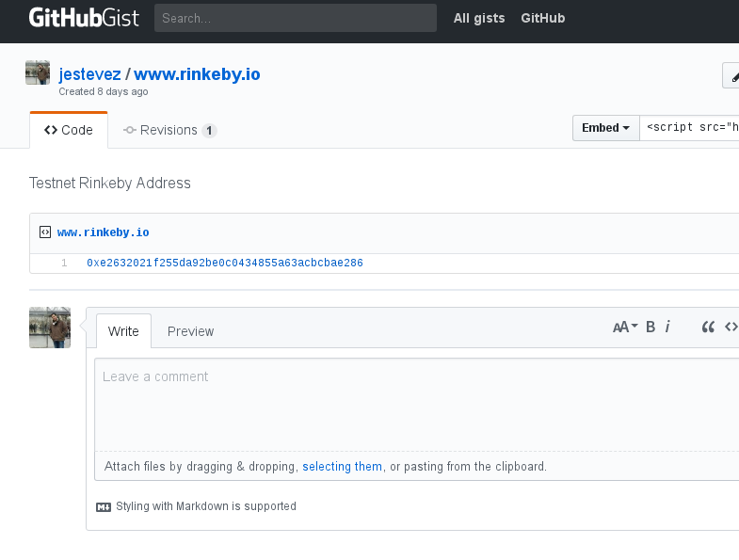Click the Testnet Rinkeby Address description
The height and width of the screenshot is (560, 739).
(x=110, y=183)
